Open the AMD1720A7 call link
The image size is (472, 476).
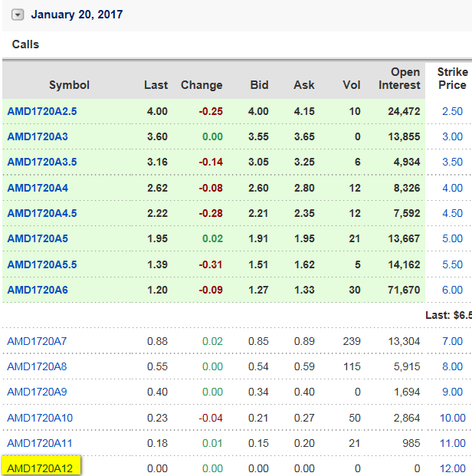38,340
